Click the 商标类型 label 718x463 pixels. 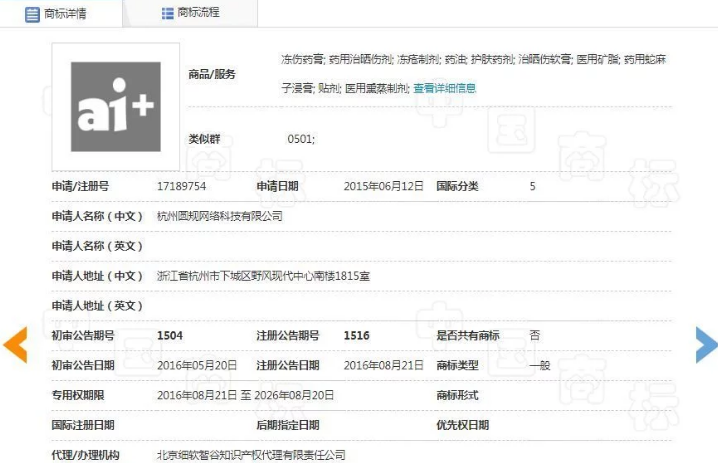(457, 365)
